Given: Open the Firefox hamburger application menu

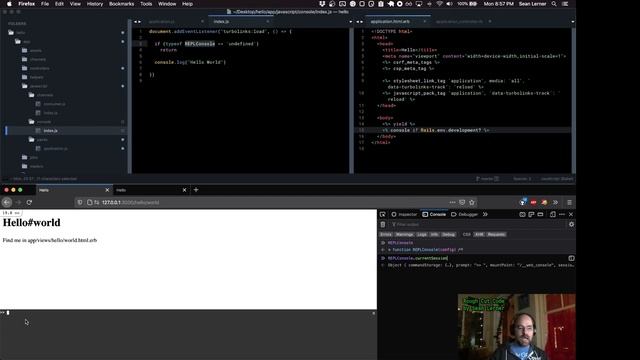Looking at the screenshot, I should (x=569, y=202).
